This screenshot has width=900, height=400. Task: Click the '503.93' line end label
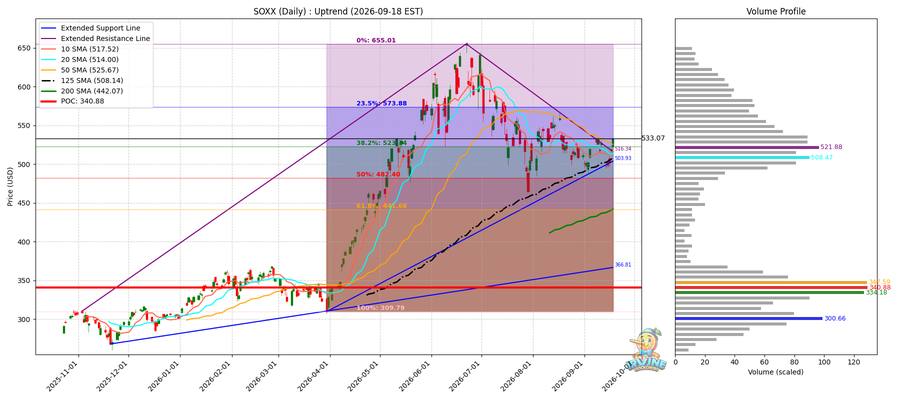(x=622, y=158)
